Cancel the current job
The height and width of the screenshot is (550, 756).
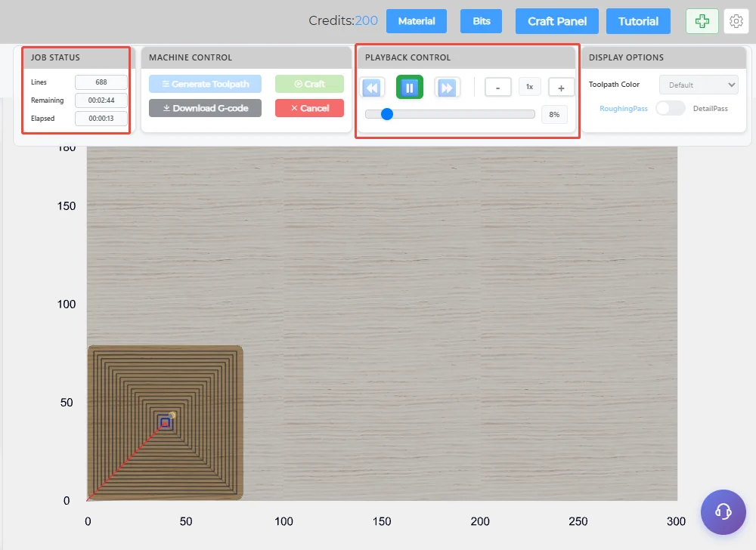tap(309, 108)
